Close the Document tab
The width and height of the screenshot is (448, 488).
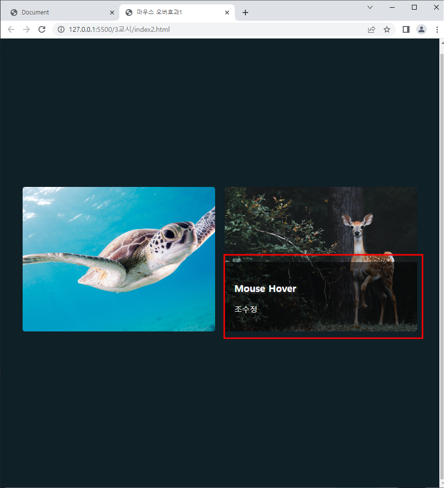coord(112,13)
